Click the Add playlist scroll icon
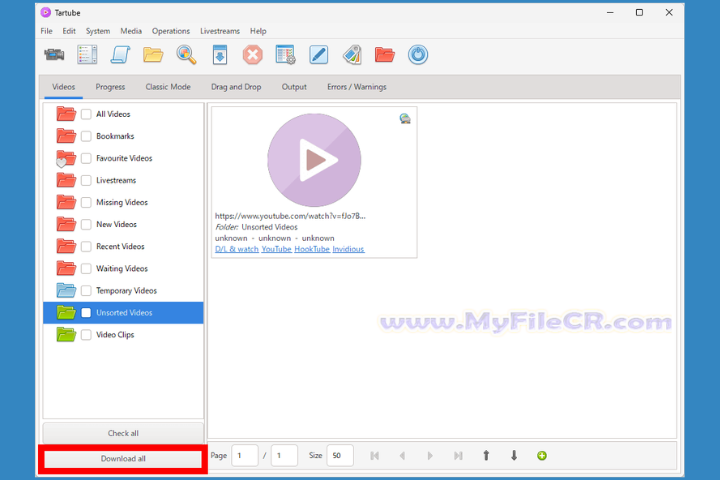 120,55
